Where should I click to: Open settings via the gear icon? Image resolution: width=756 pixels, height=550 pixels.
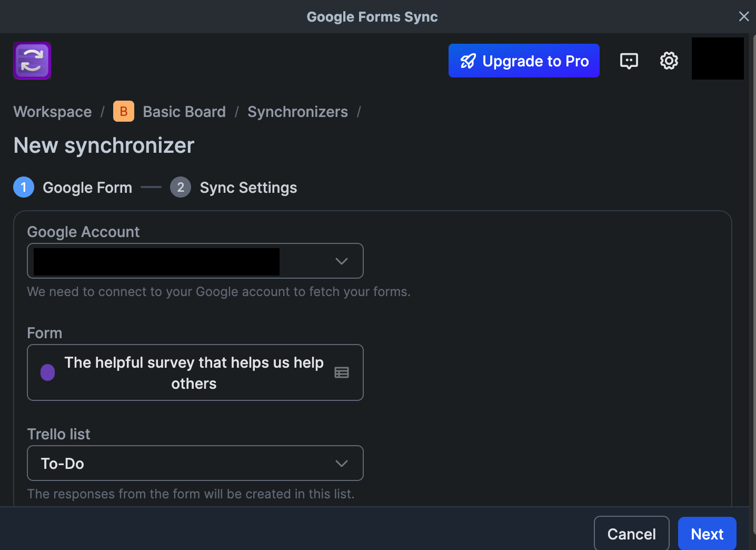pyautogui.click(x=669, y=61)
